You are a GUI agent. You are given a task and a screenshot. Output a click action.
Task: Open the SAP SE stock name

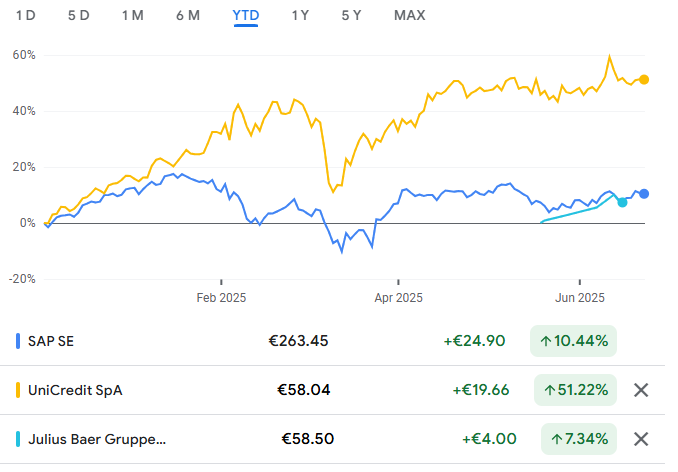51,341
